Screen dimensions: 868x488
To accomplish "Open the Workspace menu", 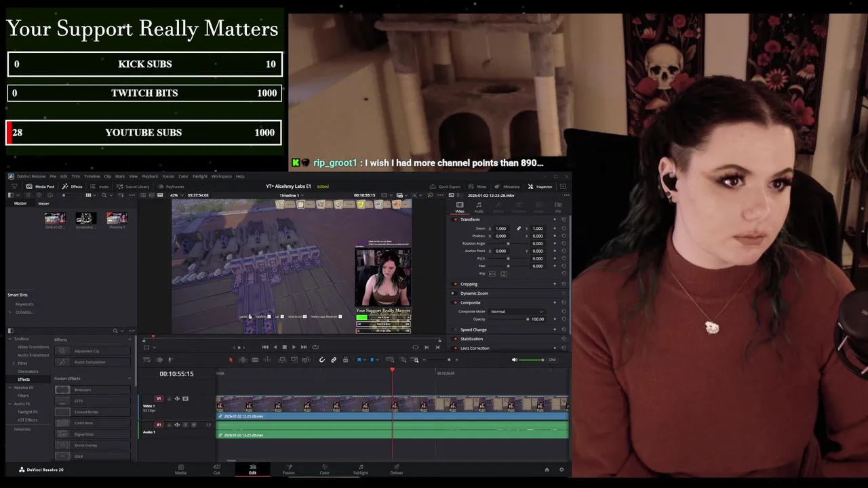I will (x=221, y=176).
